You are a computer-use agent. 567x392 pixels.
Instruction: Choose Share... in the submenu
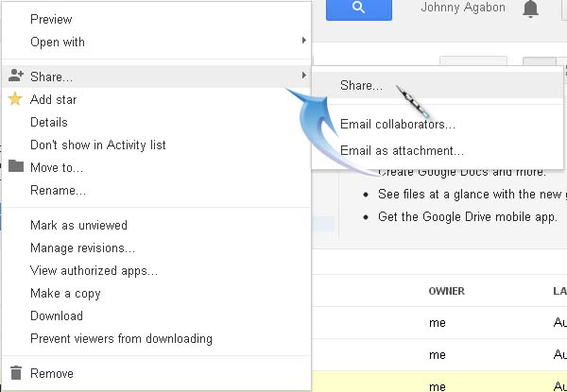click(x=362, y=86)
